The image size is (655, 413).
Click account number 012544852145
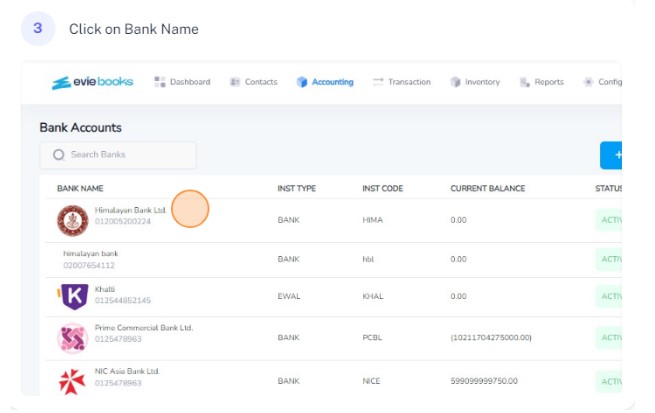[x=123, y=300]
